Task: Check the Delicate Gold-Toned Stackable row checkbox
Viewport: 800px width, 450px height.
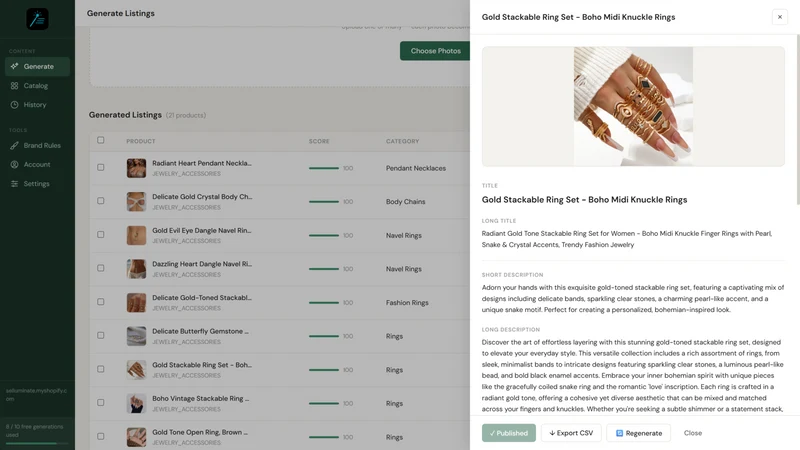Action: pos(101,302)
